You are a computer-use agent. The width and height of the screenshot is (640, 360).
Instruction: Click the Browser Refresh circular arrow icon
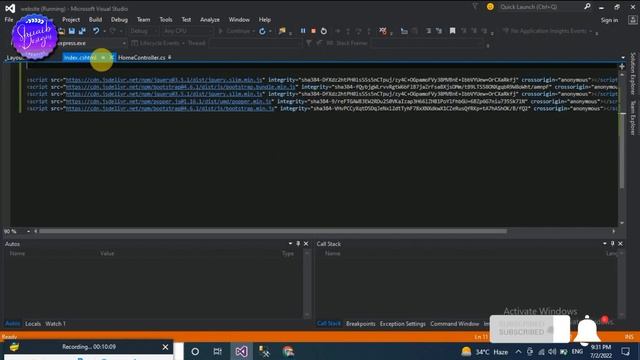(x=262, y=31)
